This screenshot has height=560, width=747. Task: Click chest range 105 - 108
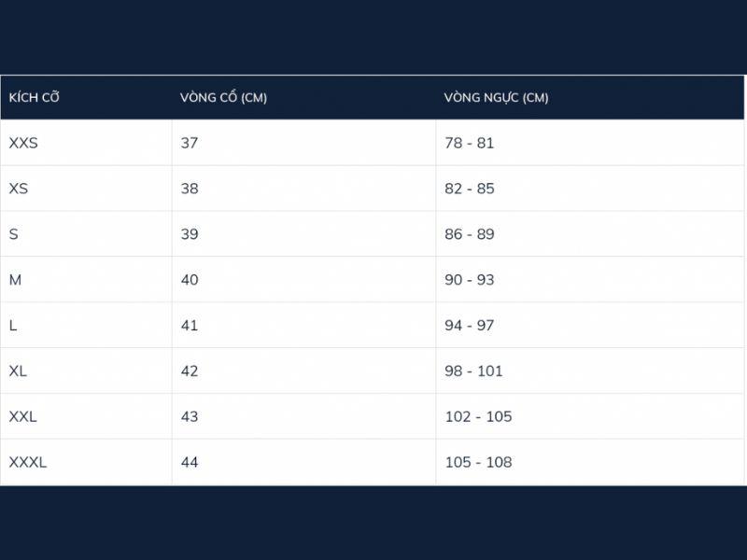point(478,462)
